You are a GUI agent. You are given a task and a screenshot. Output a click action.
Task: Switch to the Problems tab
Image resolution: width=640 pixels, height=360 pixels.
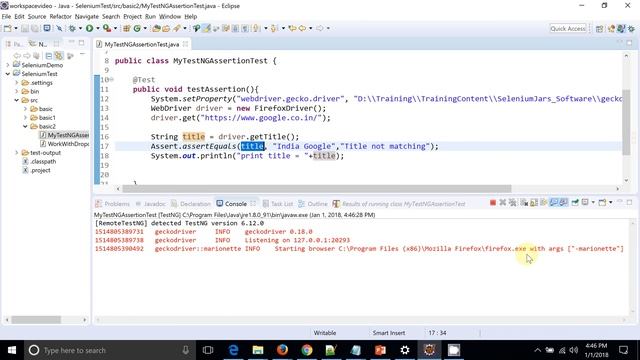point(113,204)
